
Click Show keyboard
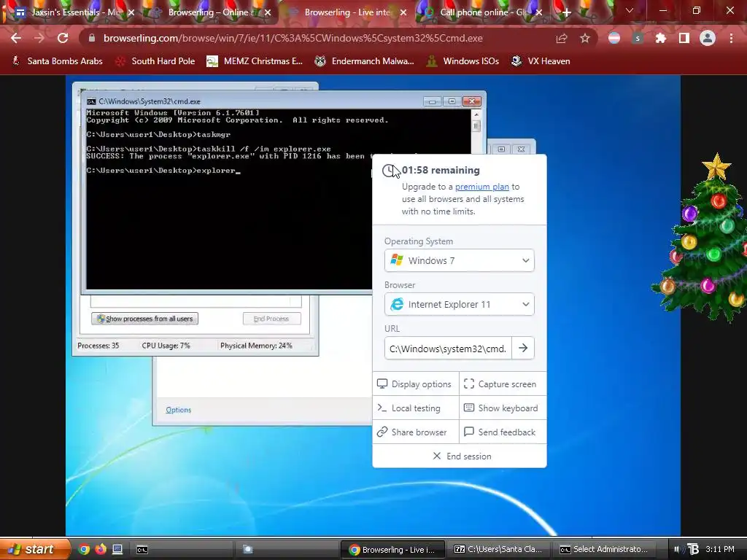click(x=503, y=408)
